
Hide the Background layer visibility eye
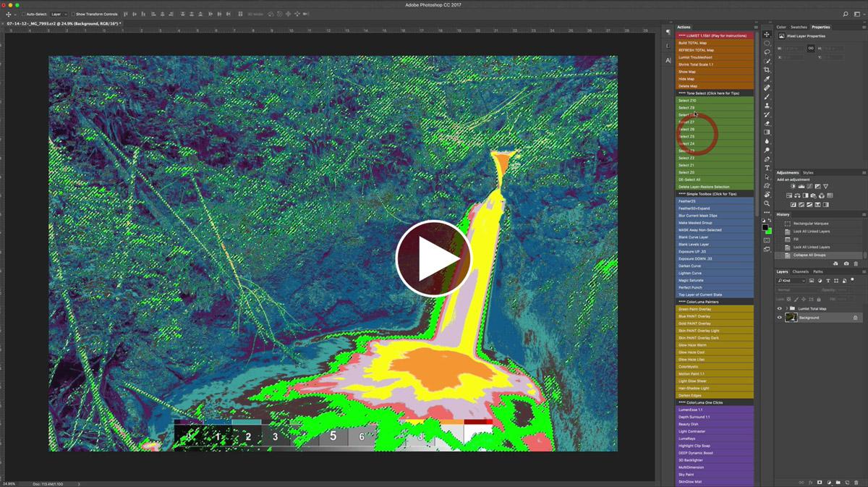[780, 318]
